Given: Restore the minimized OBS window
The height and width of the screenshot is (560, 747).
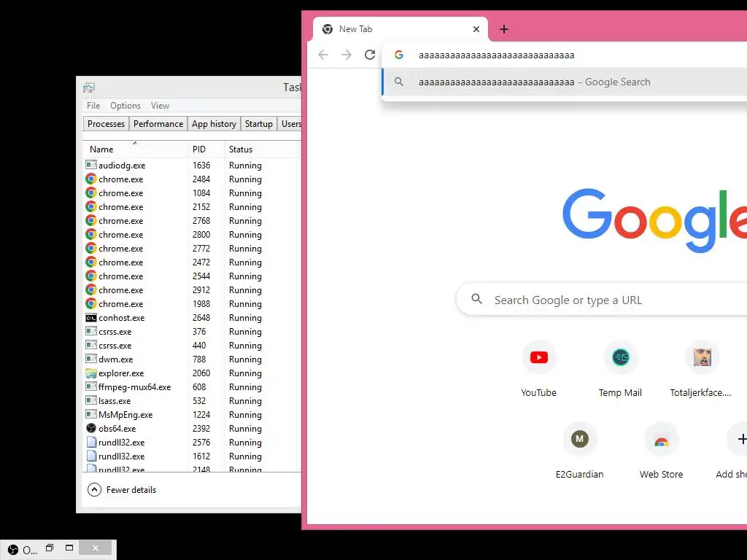Looking at the screenshot, I should pyautogui.click(x=50, y=548).
